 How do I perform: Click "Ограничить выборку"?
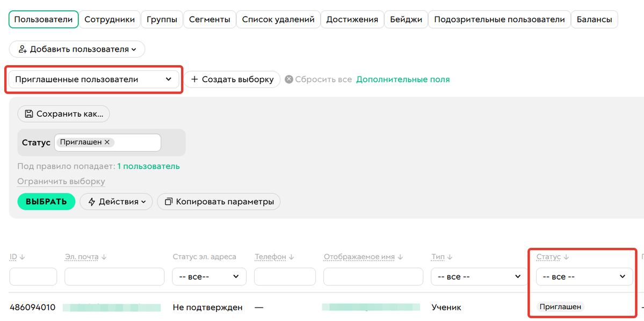click(60, 181)
